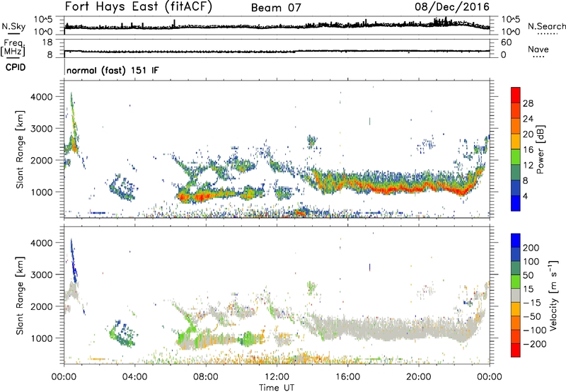Select the "60" Nave axis tick label
The width and height of the screenshot is (566, 392).
pos(506,42)
